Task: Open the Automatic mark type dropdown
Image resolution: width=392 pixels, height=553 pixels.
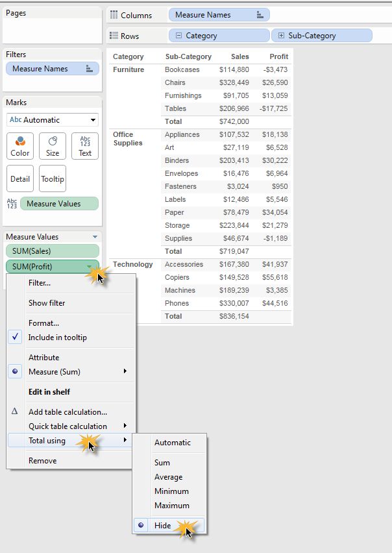Action: tap(52, 120)
